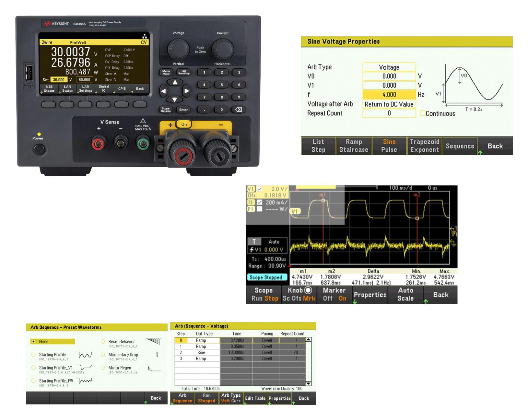Image resolution: width=528 pixels, height=420 pixels.
Task: Click the Starting Profile_FW waveform thumbnail
Action: [84, 381]
